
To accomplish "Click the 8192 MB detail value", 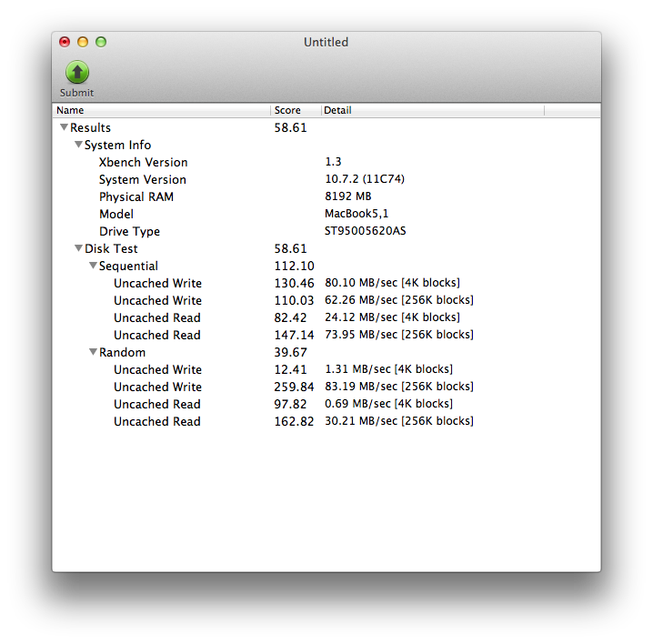I will [348, 196].
